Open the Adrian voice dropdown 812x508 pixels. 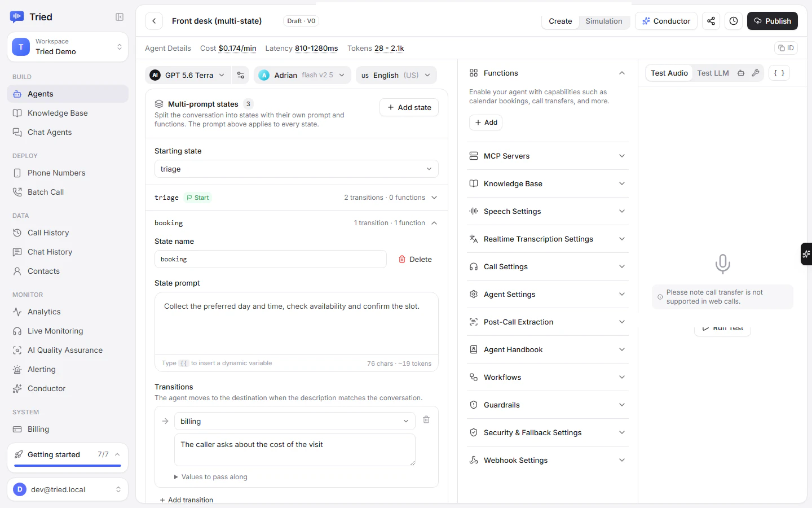tap(302, 75)
